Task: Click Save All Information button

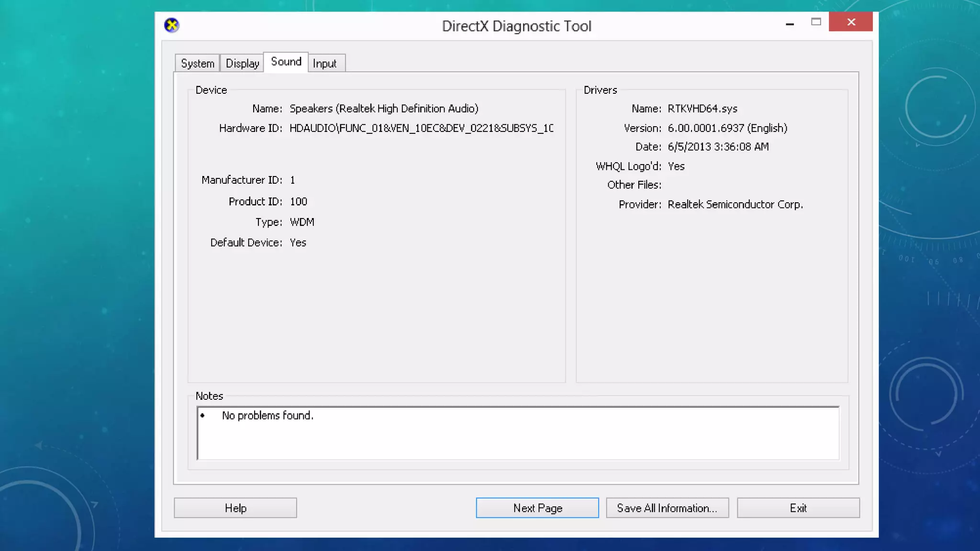Action: point(667,508)
